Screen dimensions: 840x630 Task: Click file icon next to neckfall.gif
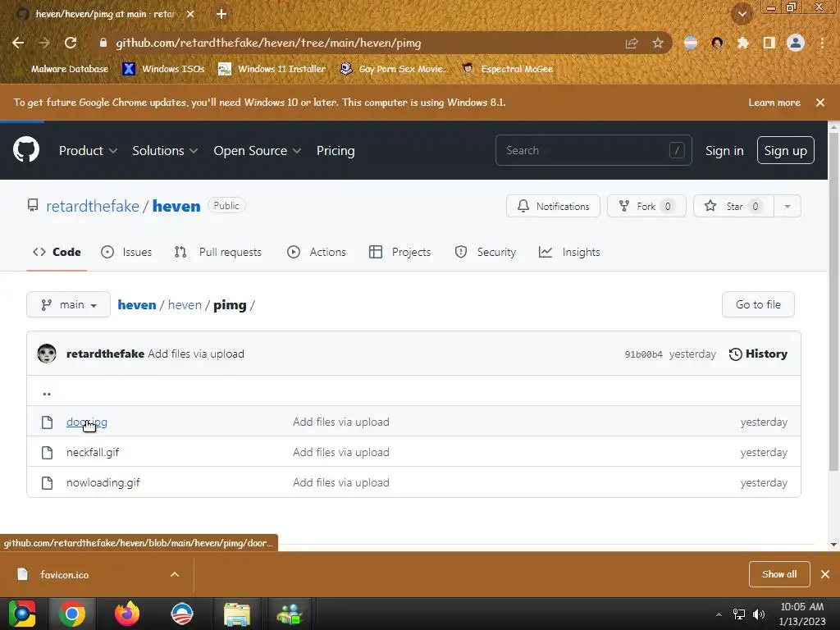click(x=47, y=453)
